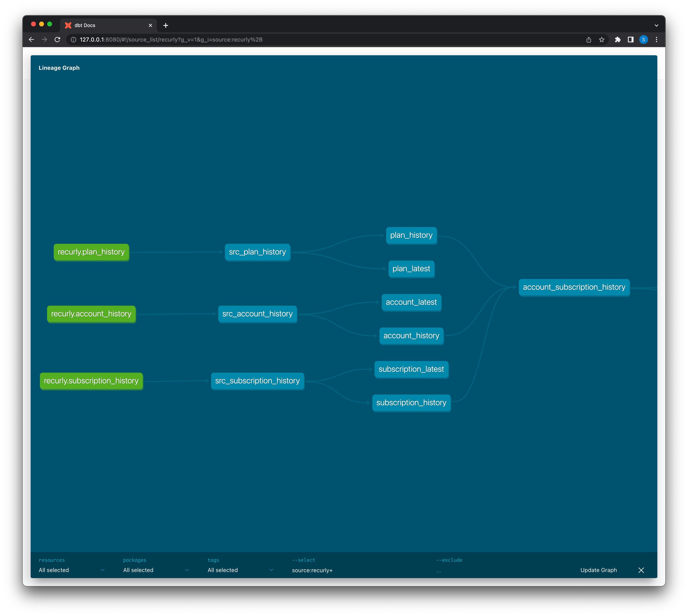This screenshot has height=616, width=688.
Task: Reload the dbt Docs page
Action: pos(57,40)
